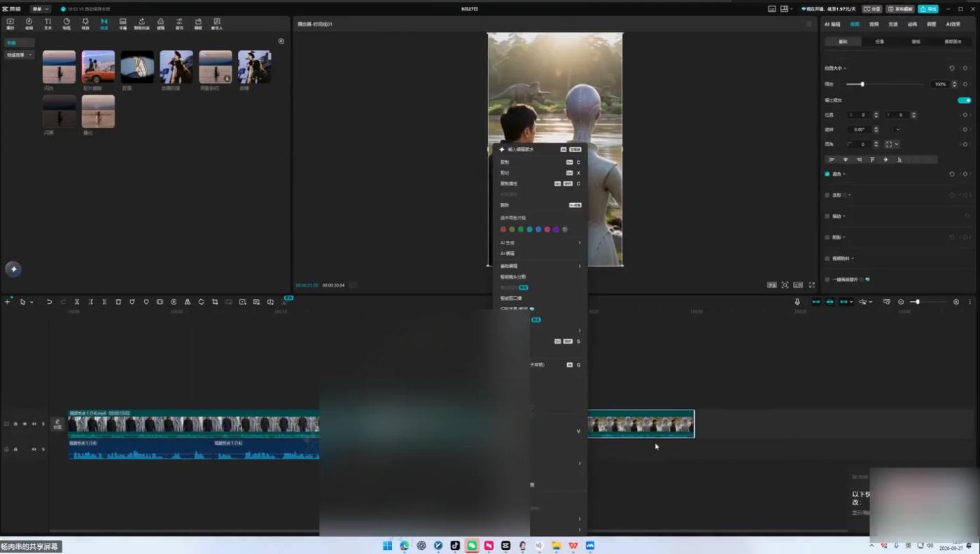Switch to the 蒙版 sub-tab in right panel

(916, 41)
